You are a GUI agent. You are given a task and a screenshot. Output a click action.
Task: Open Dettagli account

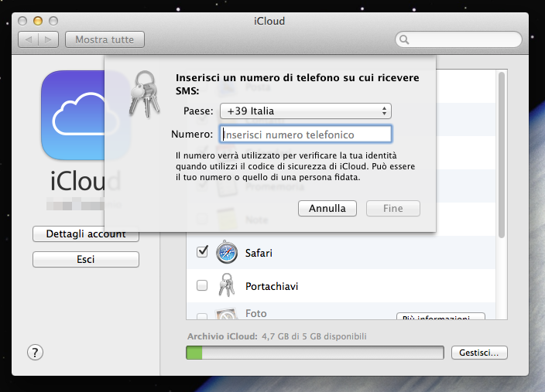[86, 234]
